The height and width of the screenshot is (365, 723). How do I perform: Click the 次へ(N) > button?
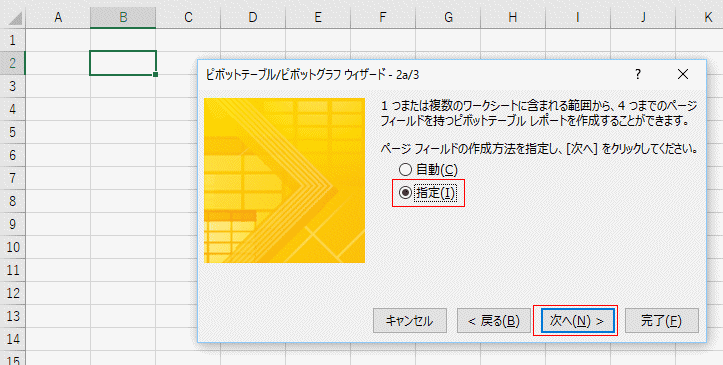[x=575, y=321]
